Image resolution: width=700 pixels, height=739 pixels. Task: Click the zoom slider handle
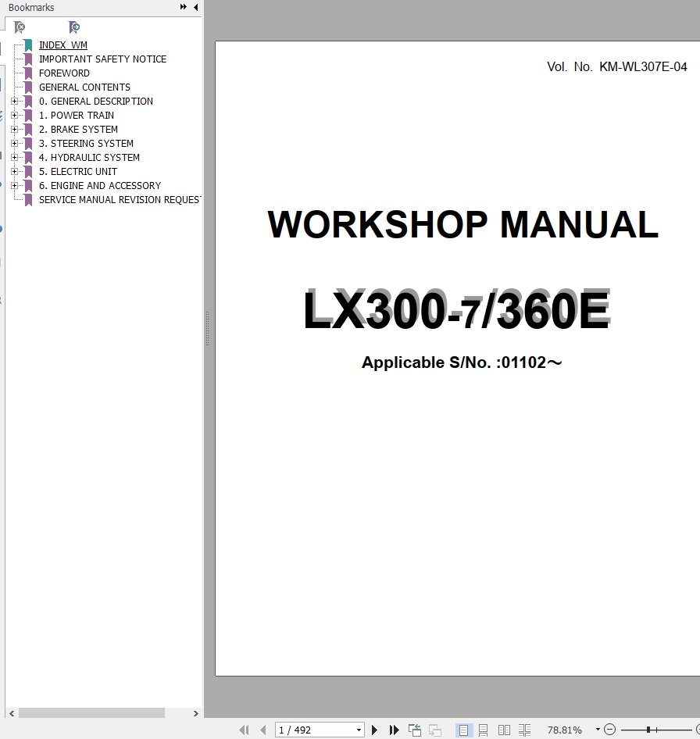648,730
